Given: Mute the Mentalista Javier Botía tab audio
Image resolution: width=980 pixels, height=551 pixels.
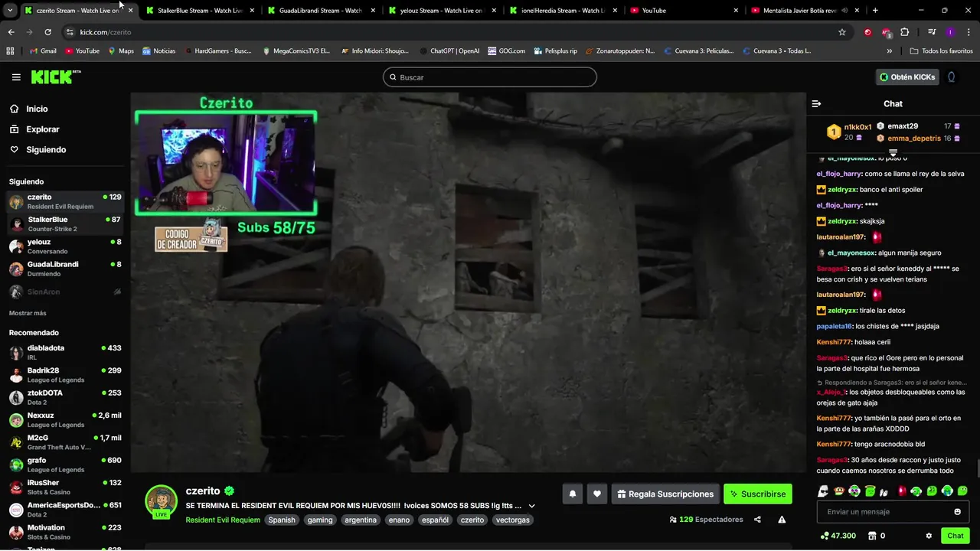Looking at the screenshot, I should point(844,11).
